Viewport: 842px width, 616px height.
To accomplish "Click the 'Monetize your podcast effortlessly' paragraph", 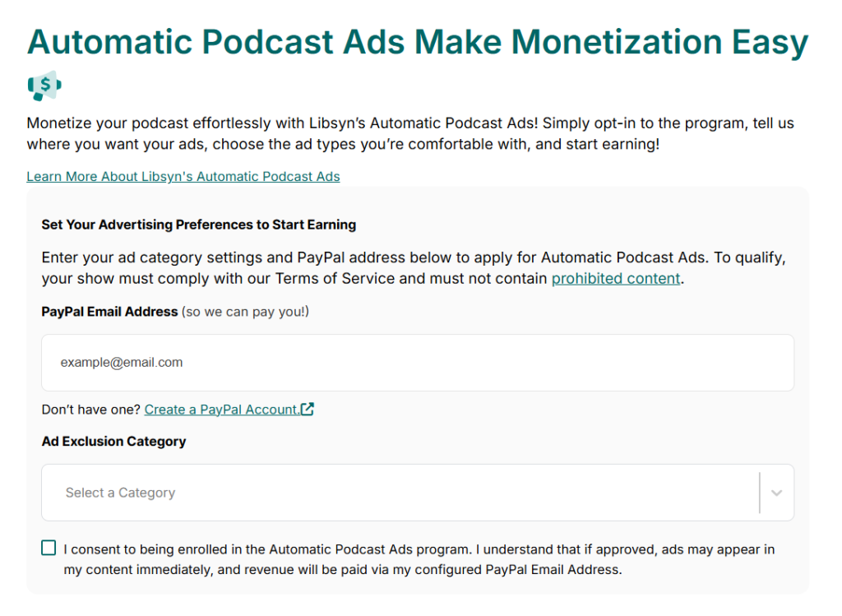I will pos(410,133).
